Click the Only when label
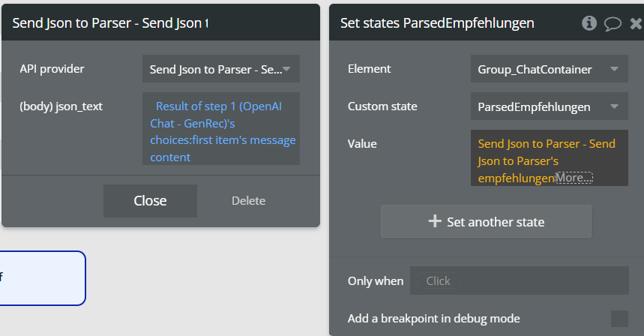The image size is (644, 336). (376, 281)
